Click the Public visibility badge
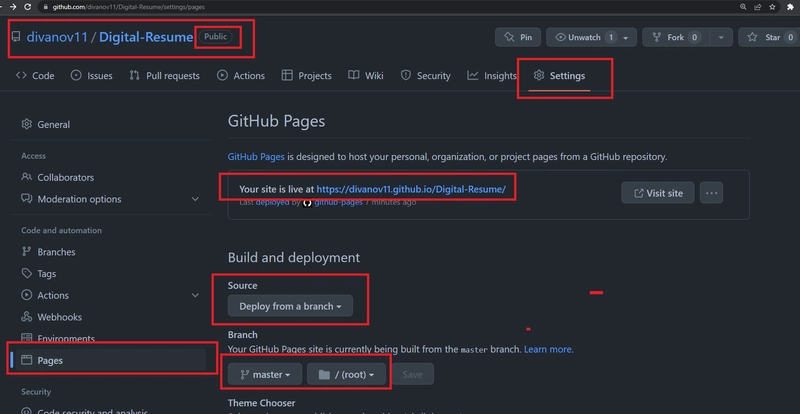The height and width of the screenshot is (414, 800). pyautogui.click(x=215, y=37)
